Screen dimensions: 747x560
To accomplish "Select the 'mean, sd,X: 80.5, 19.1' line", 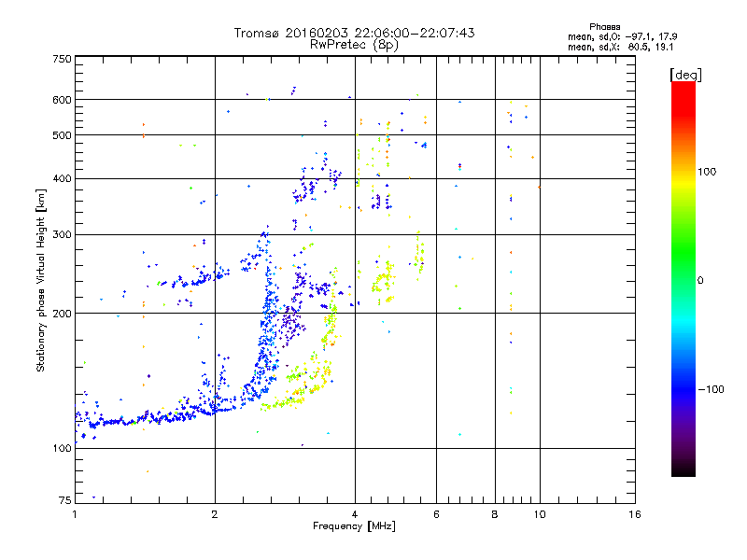I will point(620,48).
